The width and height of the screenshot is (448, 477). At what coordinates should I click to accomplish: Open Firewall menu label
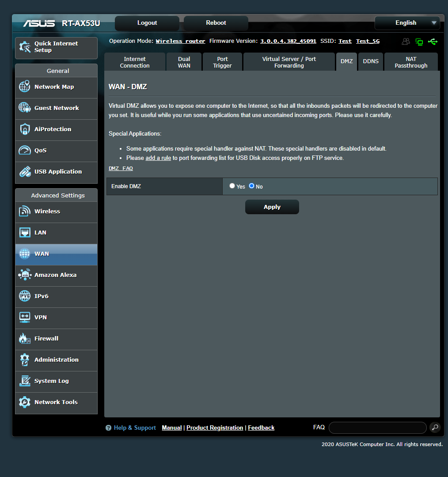click(46, 338)
